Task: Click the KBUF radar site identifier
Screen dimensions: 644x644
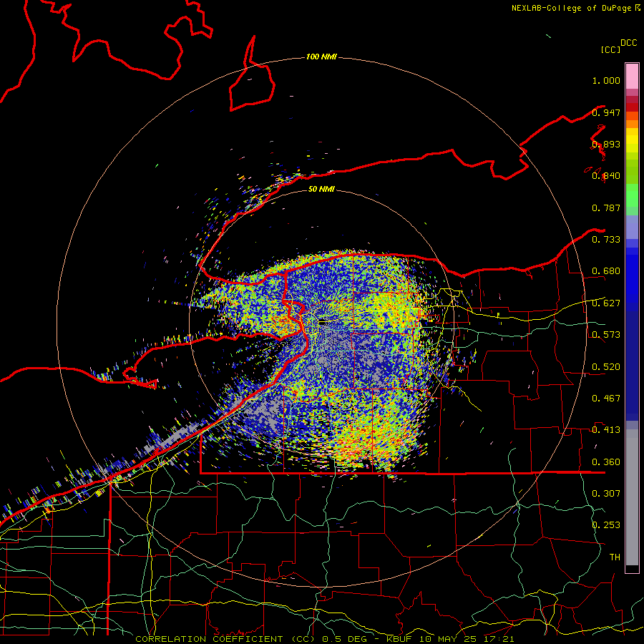Action: [x=401, y=639]
